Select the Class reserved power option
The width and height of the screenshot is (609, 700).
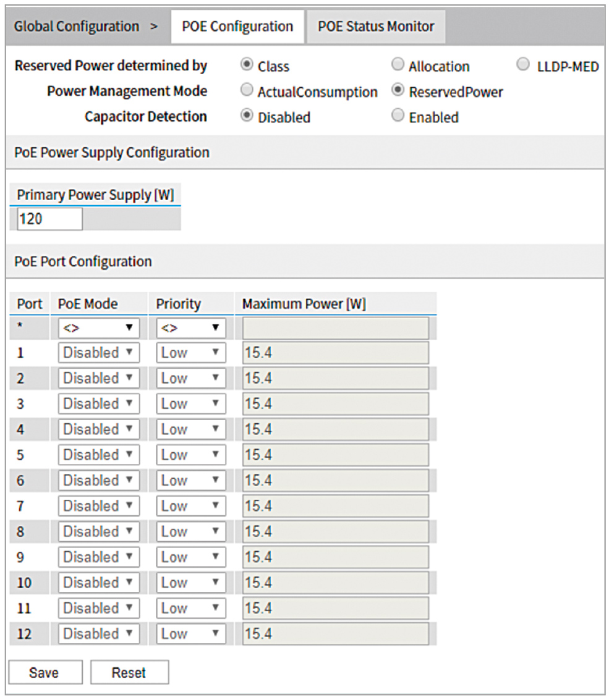[x=247, y=65]
